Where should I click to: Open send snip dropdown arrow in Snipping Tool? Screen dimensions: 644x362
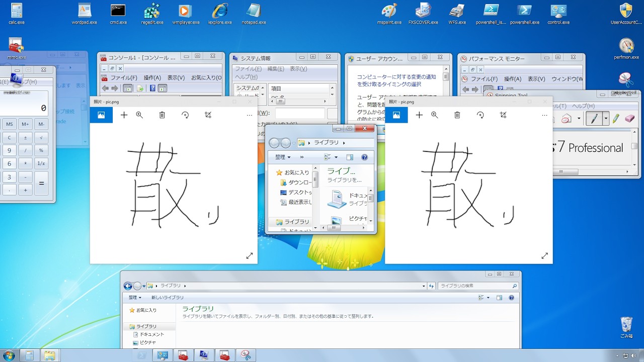click(579, 119)
